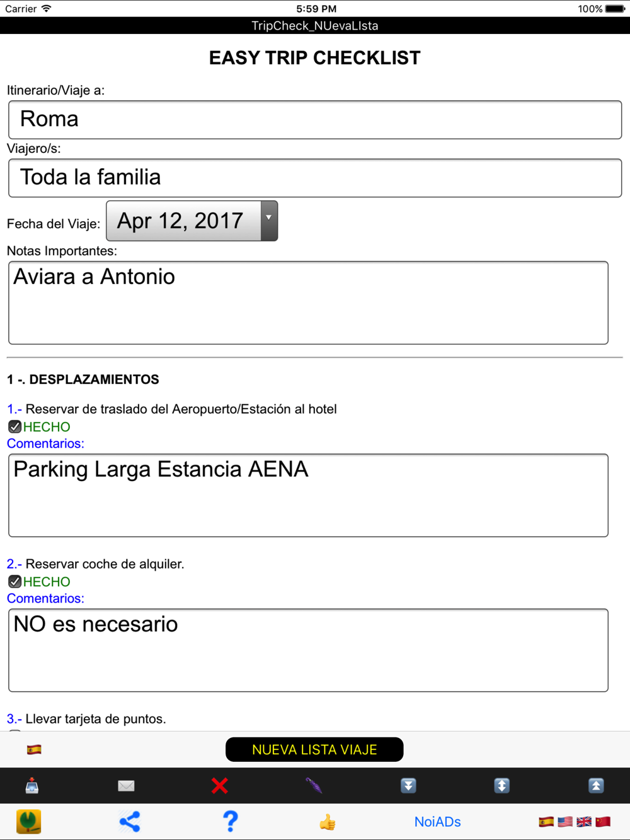Tap the Spanish flag above the toolbar
This screenshot has height=840, width=630.
[x=34, y=749]
